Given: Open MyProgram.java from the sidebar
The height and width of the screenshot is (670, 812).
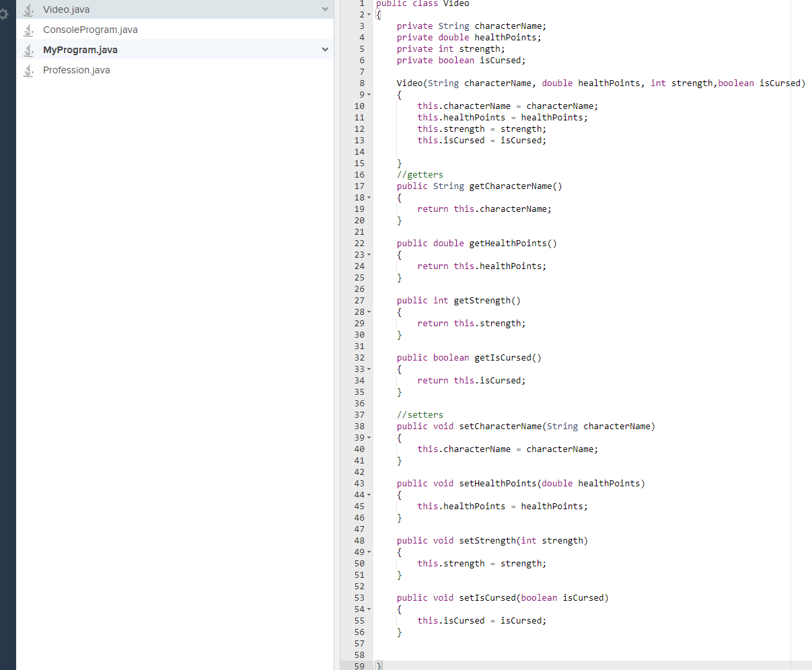Looking at the screenshot, I should [81, 50].
